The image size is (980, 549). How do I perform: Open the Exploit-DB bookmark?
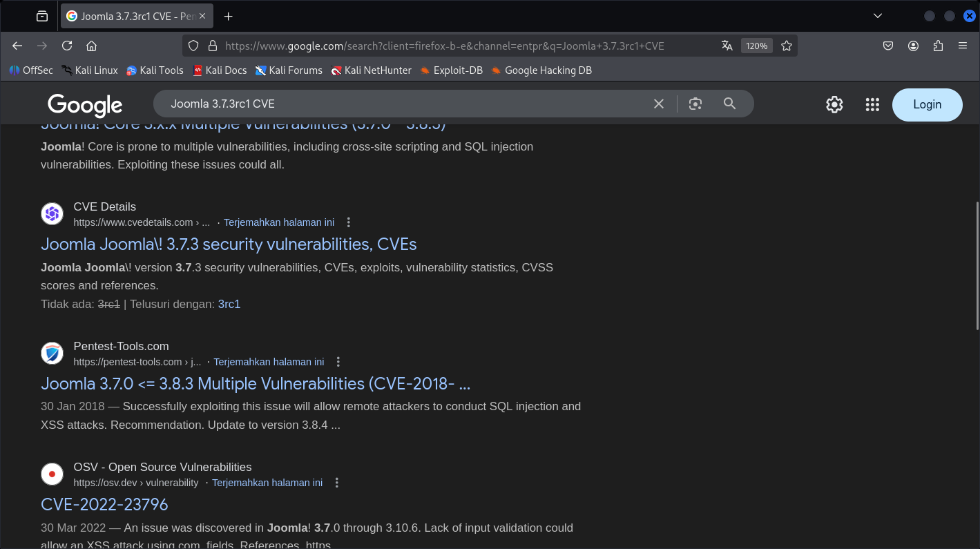[451, 70]
